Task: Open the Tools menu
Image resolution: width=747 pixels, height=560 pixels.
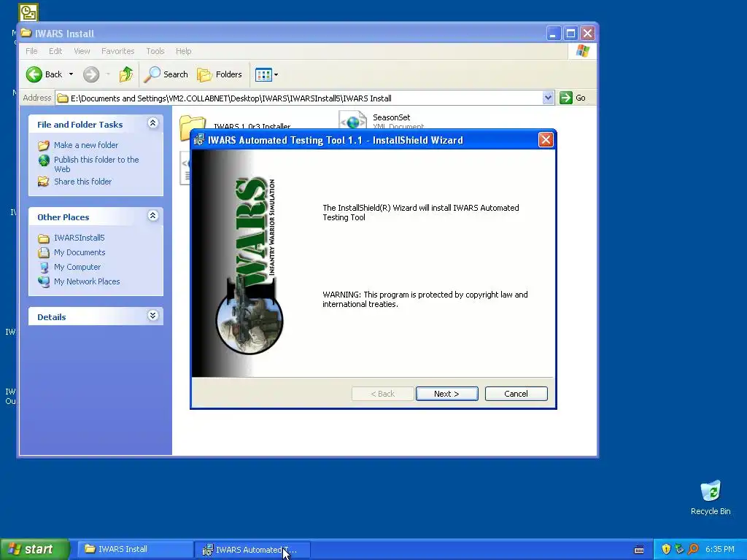Action: pos(155,51)
